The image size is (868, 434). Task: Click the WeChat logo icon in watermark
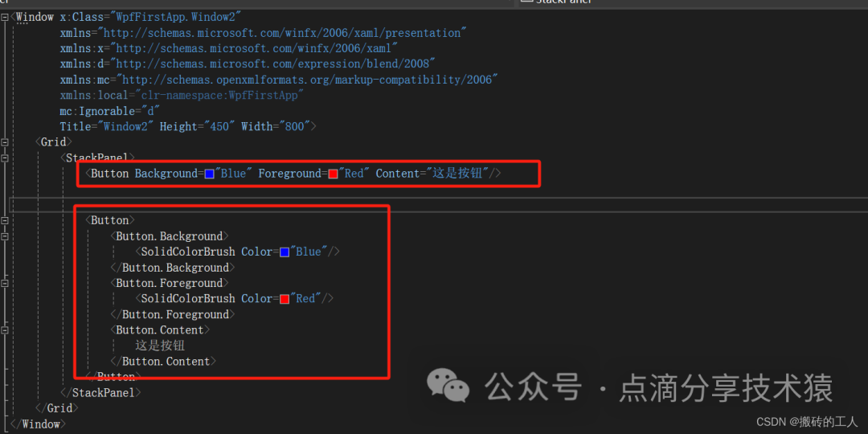point(448,387)
